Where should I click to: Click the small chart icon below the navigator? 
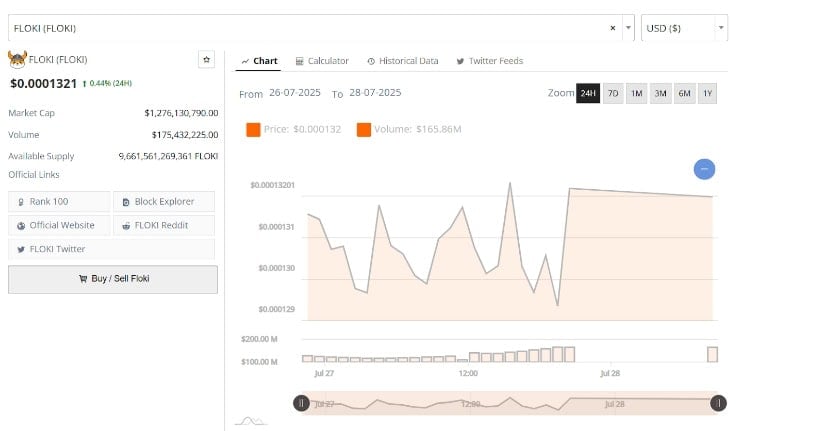point(251,420)
